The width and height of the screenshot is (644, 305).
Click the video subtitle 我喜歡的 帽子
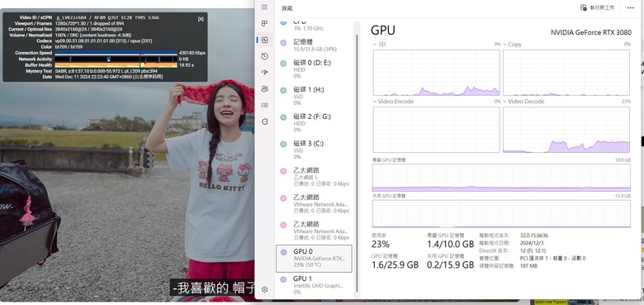(212, 288)
